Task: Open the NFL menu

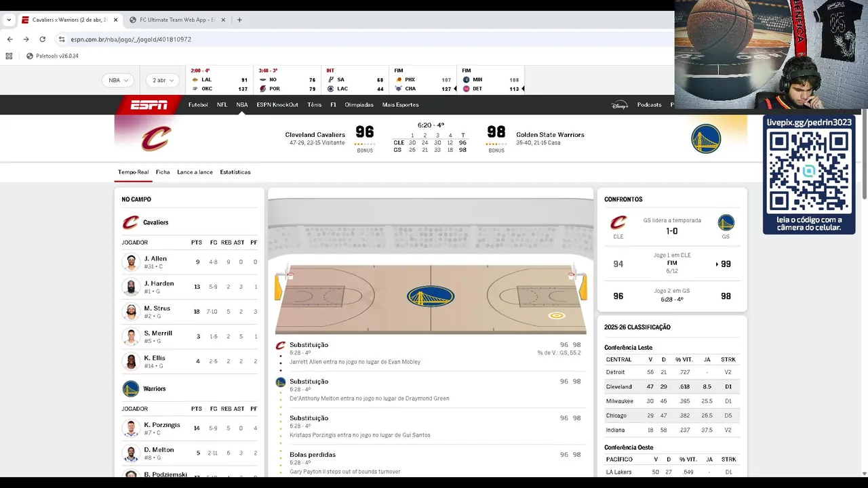Action: coord(222,105)
